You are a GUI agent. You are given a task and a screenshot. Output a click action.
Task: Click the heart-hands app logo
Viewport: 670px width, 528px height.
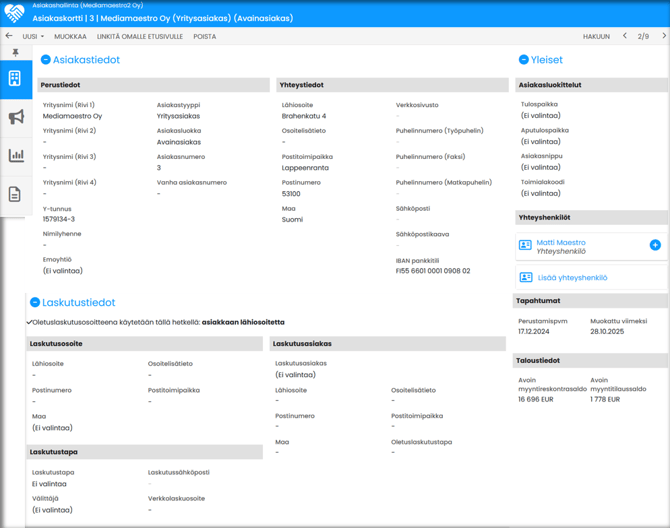point(14,13)
